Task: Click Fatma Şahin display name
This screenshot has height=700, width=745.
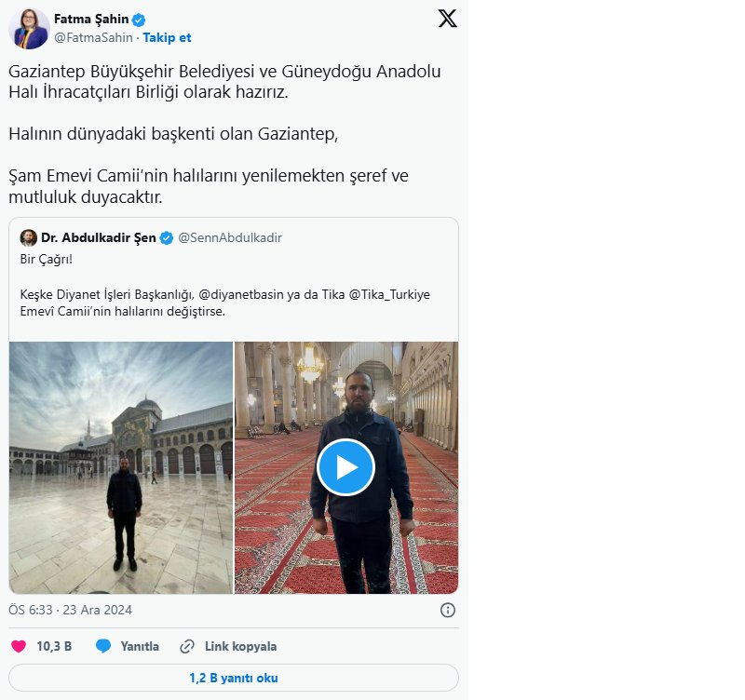Action: tap(90, 20)
